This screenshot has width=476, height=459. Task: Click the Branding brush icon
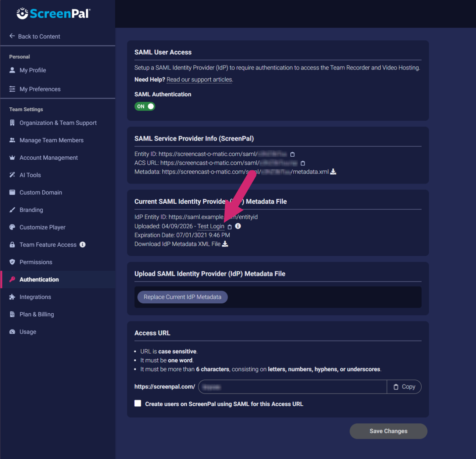12,210
